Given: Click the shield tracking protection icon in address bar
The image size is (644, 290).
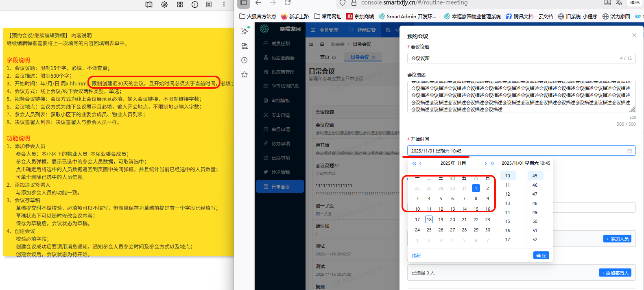Looking at the screenshot, I should point(343,3).
